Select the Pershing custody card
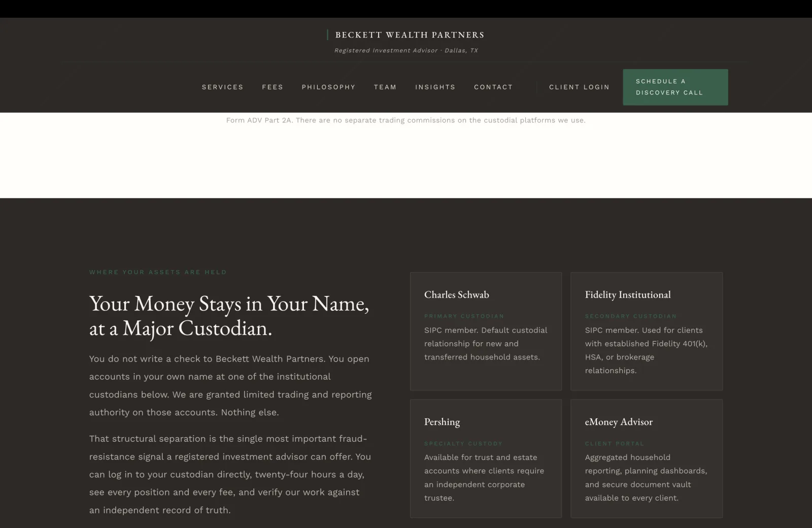 tap(486, 458)
